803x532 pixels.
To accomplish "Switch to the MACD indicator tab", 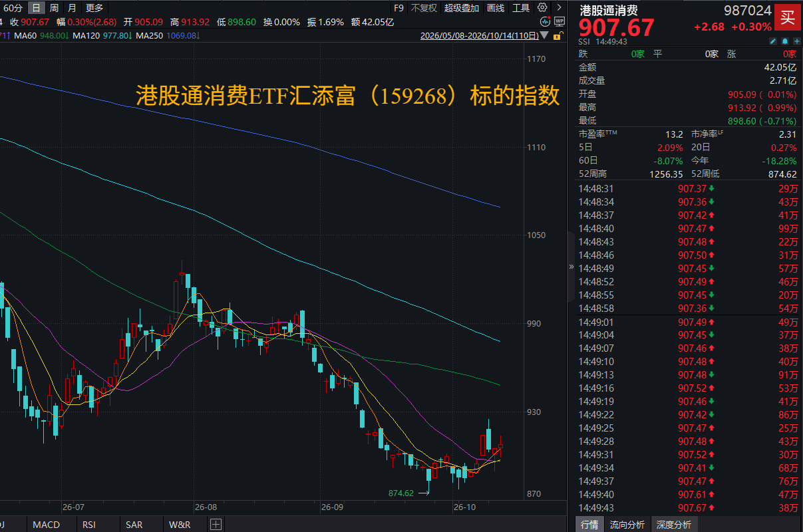I will [x=46, y=525].
